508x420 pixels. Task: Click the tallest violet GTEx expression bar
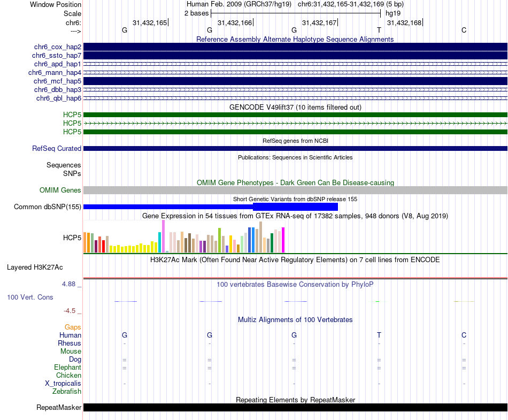pyautogui.click(x=163, y=236)
